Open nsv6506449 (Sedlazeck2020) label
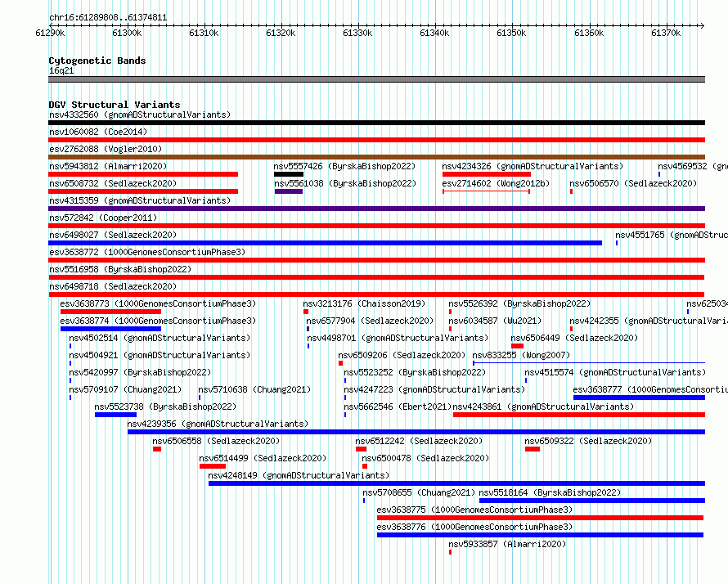This screenshot has width=728, height=584. tap(574, 338)
